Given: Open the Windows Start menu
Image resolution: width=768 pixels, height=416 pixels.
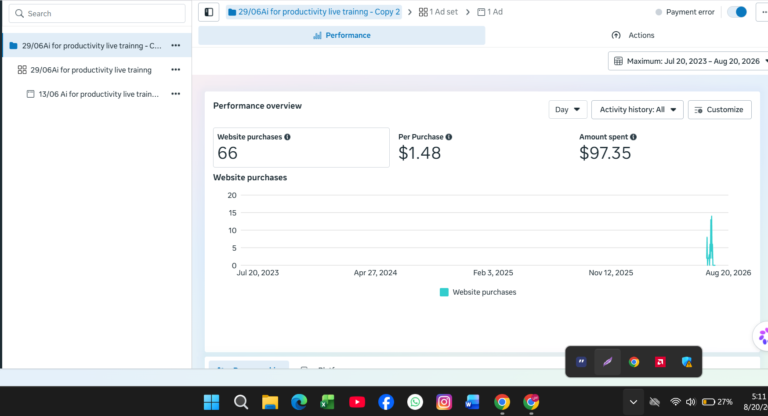Looking at the screenshot, I should click(212, 402).
